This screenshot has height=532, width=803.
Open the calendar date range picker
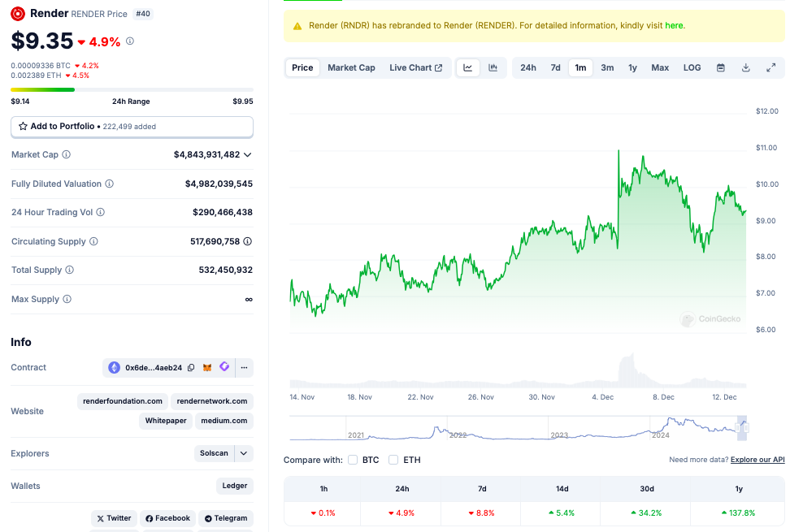[720, 67]
